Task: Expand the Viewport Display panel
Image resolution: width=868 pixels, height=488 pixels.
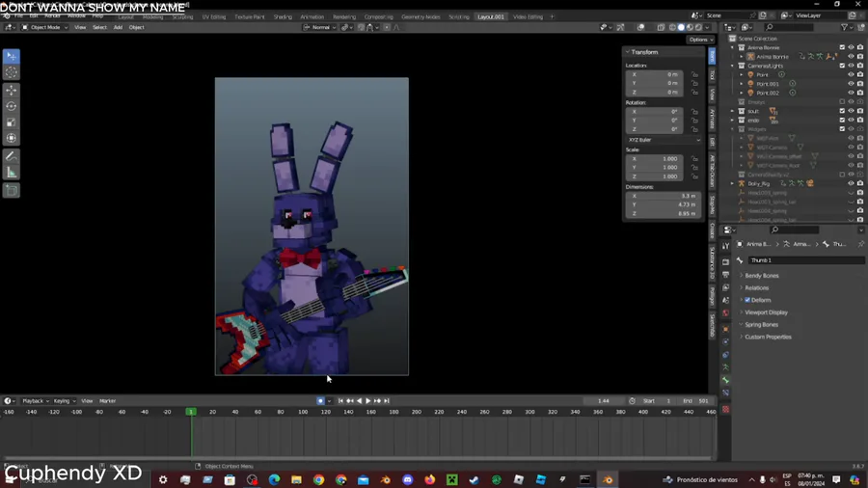Action: point(766,312)
